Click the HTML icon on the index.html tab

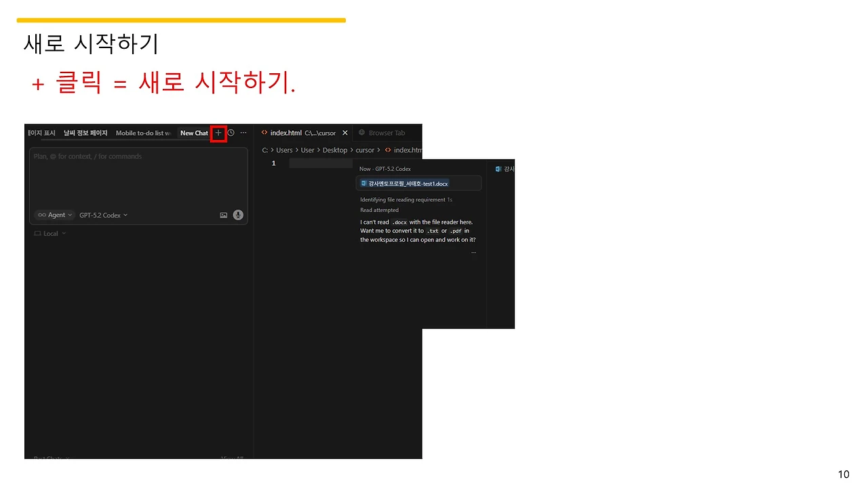[264, 133]
